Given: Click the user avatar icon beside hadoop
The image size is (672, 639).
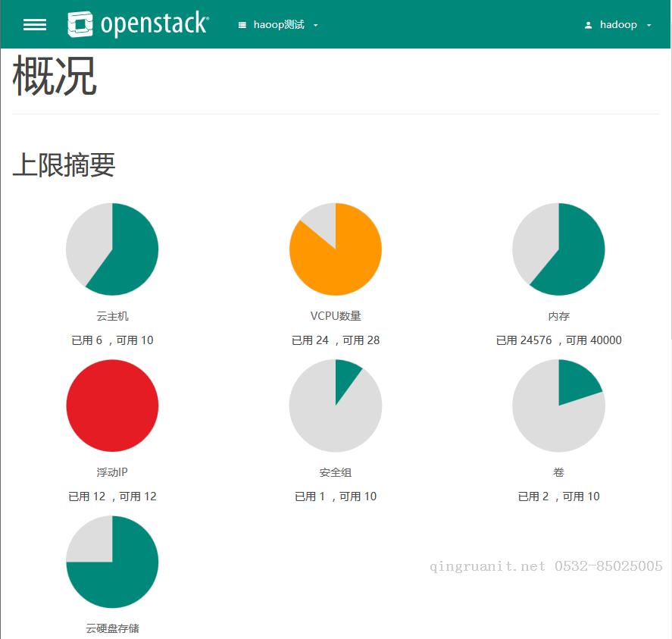Looking at the screenshot, I should pos(588,25).
